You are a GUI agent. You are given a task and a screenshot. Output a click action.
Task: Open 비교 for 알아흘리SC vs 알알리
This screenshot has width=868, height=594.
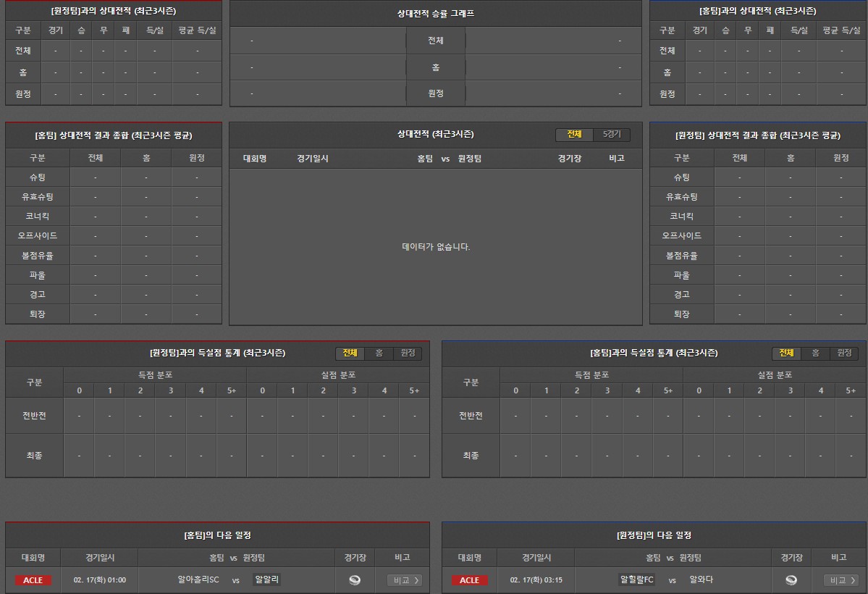[x=404, y=580]
